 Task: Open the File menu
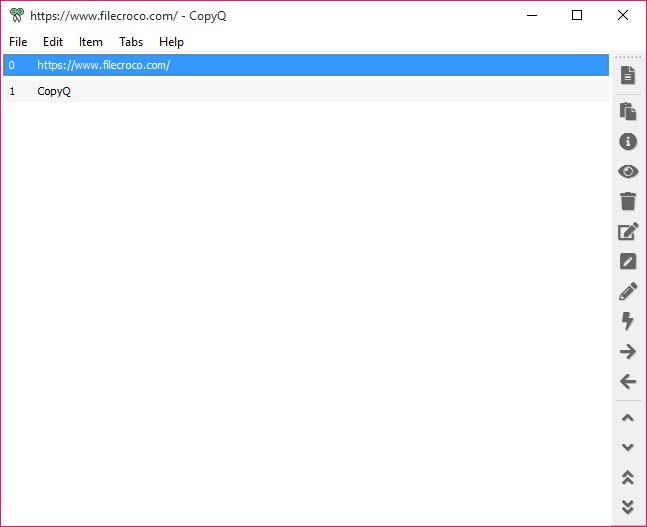(18, 42)
